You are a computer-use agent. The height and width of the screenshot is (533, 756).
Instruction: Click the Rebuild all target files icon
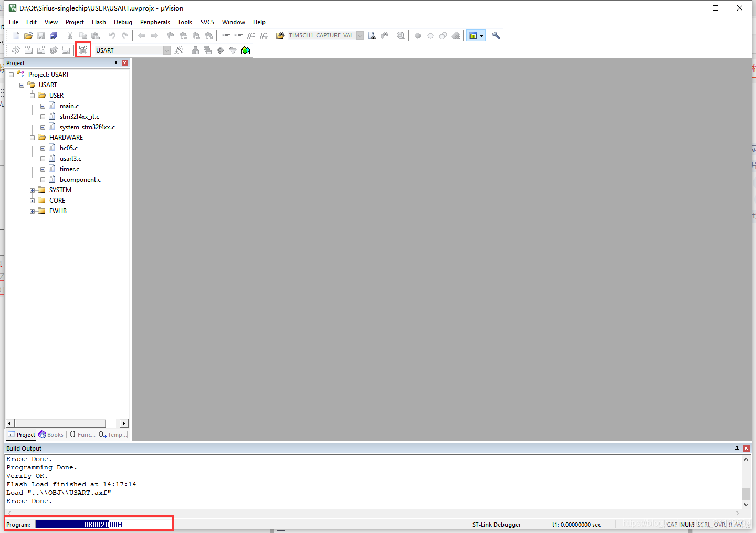pos(41,50)
